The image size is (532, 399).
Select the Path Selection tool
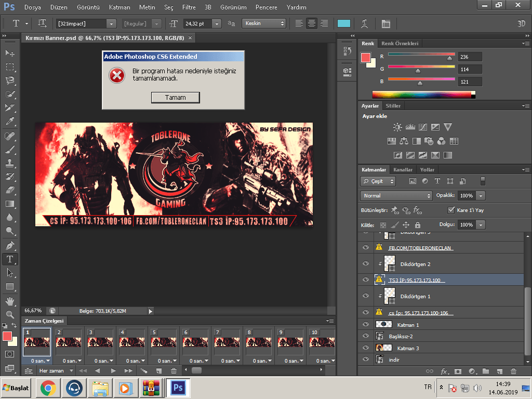(10, 273)
